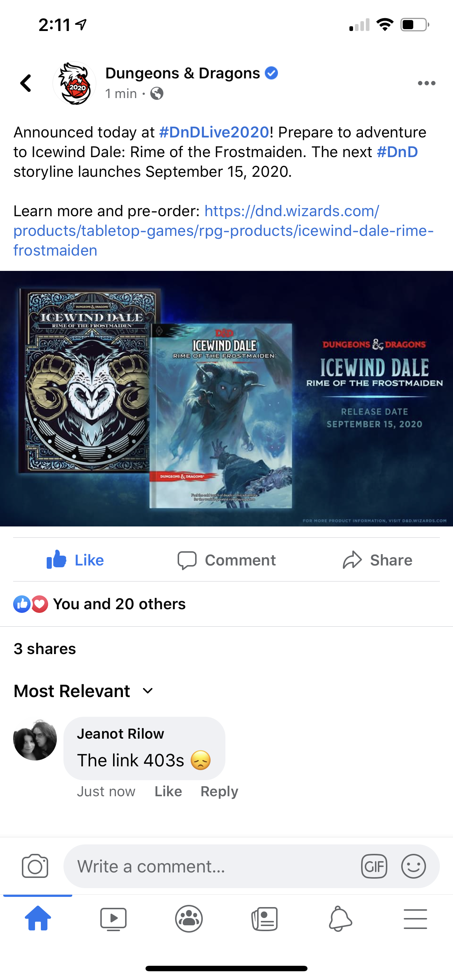Open the emoji smiley picker
Image resolution: width=453 pixels, height=980 pixels.
coord(413,866)
